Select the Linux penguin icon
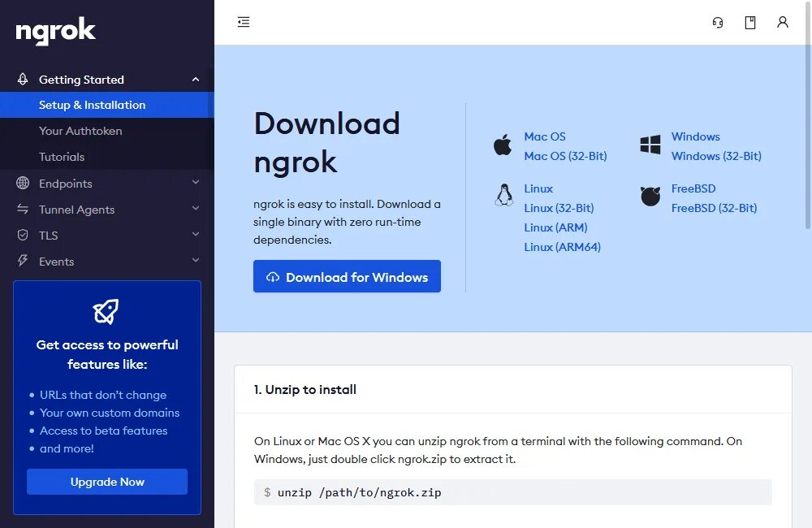 click(x=504, y=196)
